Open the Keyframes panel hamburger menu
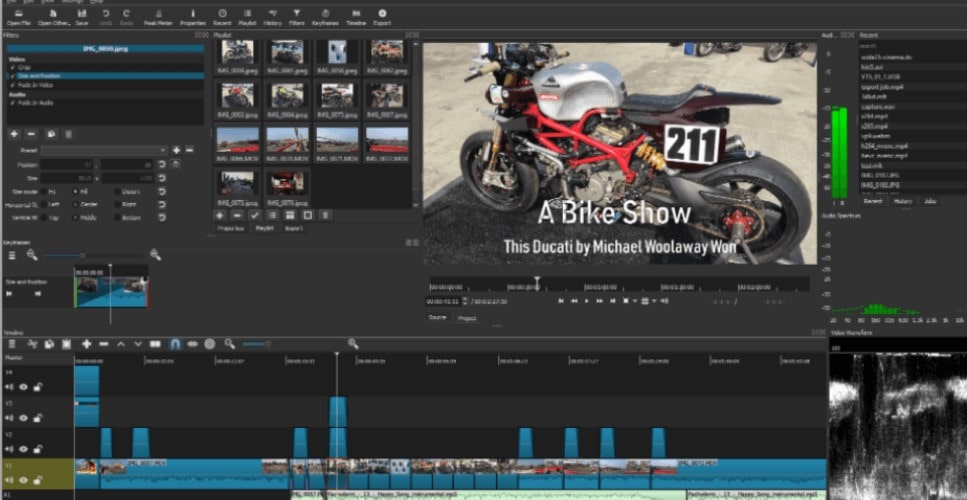 (x=12, y=254)
